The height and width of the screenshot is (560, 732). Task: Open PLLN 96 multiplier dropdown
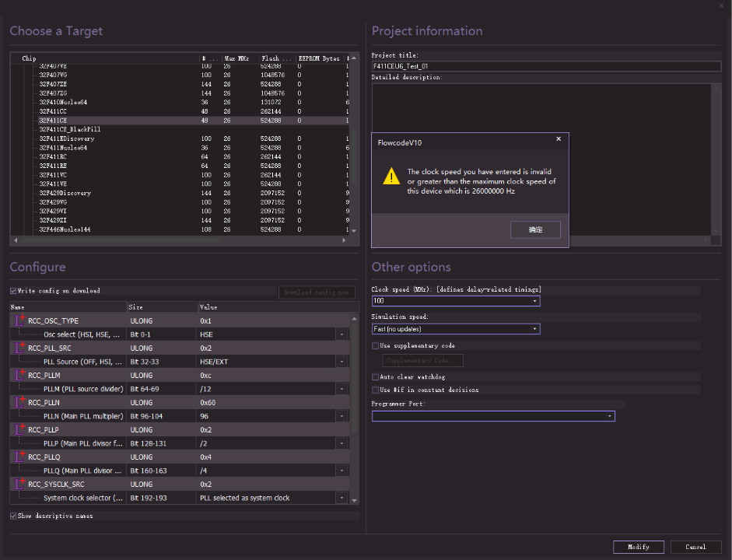coord(341,416)
